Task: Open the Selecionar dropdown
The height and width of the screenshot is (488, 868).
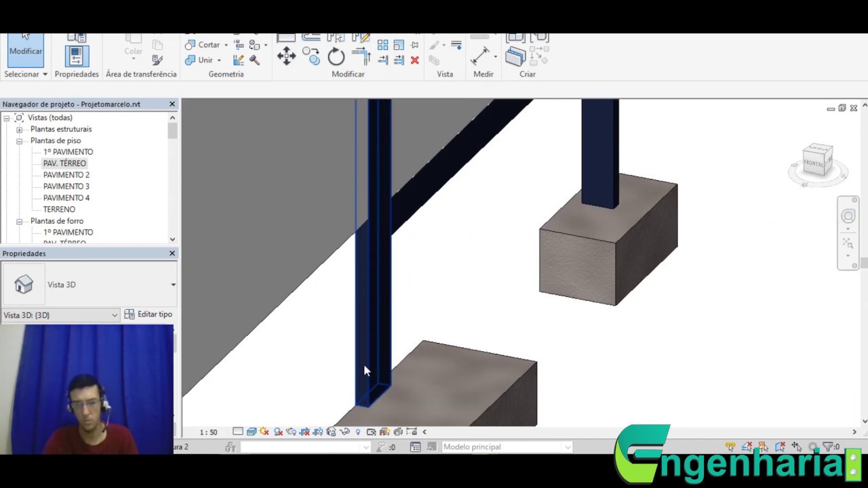Action: [x=26, y=74]
